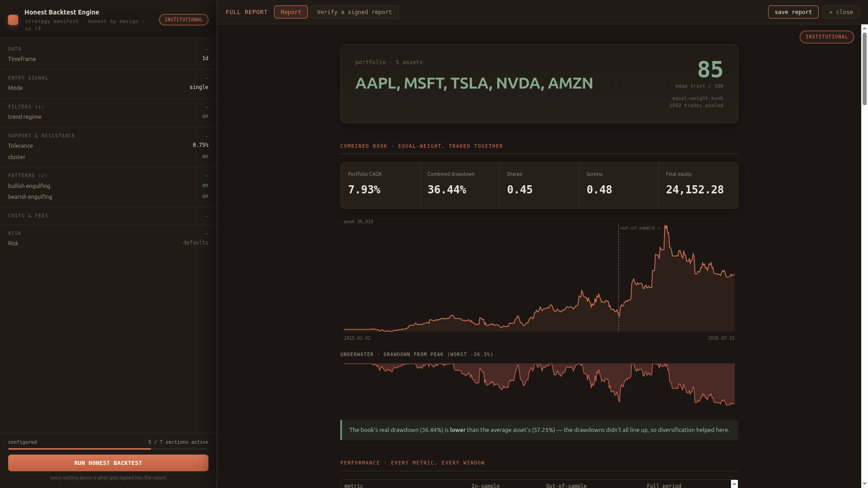Open the PATTERNS section arrow

[207, 176]
